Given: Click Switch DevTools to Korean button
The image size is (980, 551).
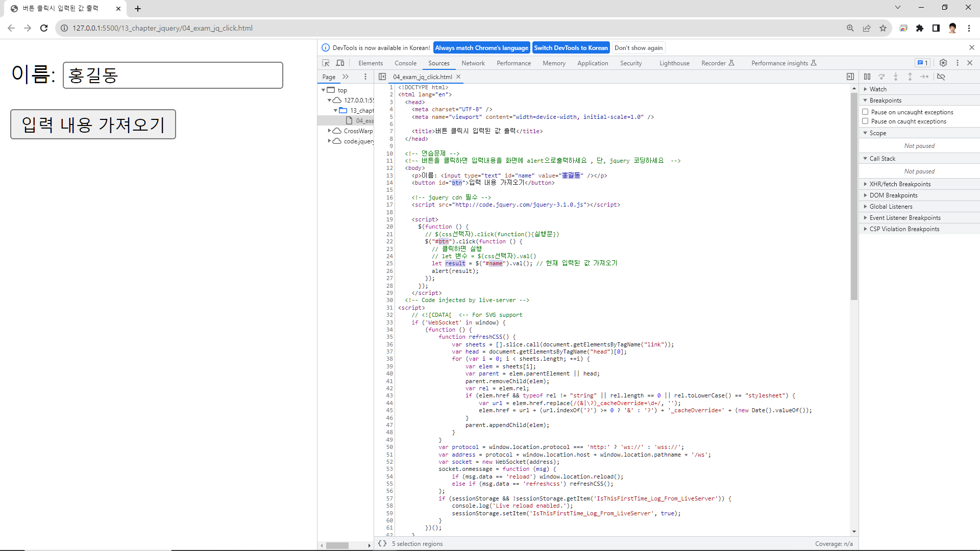Looking at the screenshot, I should [571, 48].
